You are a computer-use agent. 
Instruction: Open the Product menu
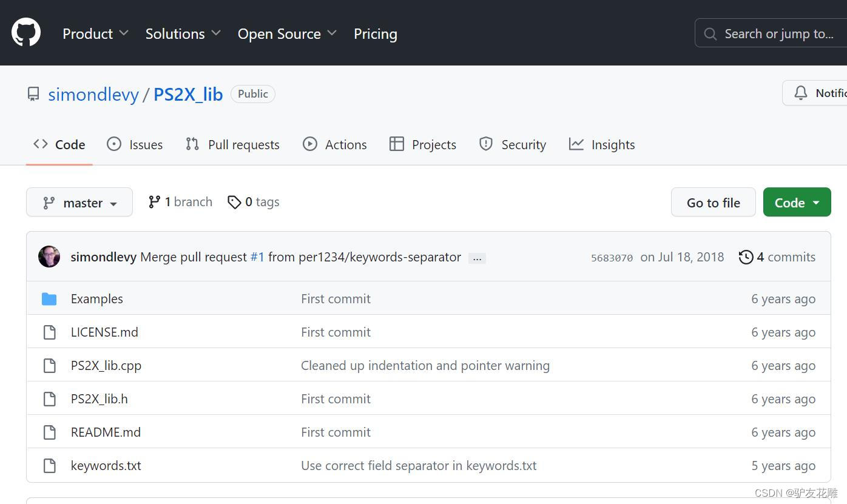95,34
